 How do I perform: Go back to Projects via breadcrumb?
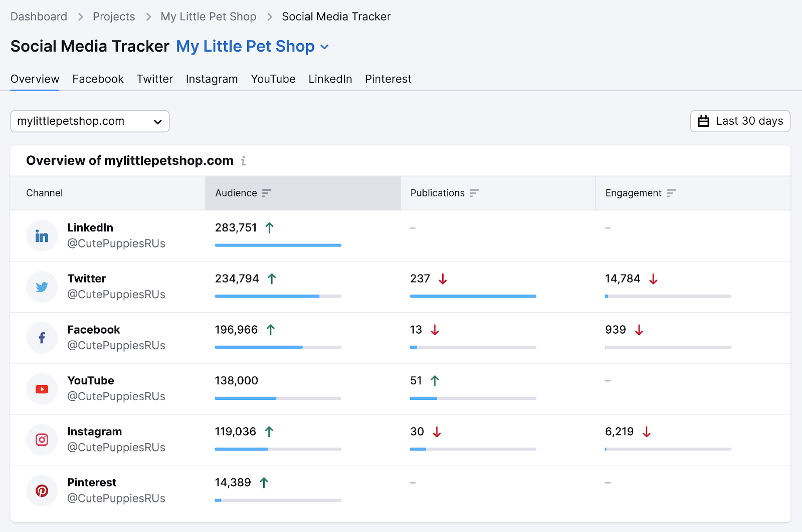tap(113, 16)
